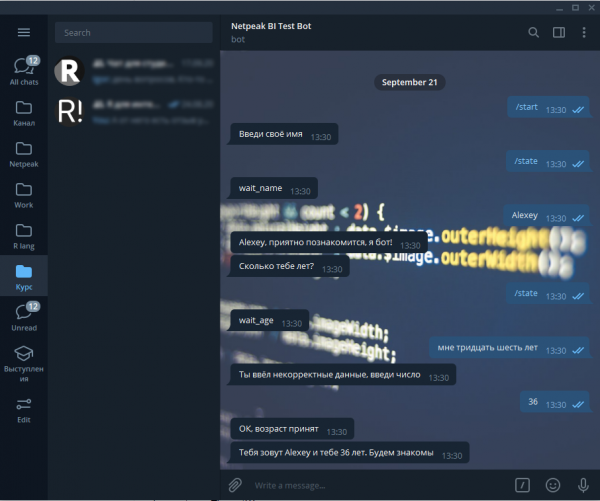Record a voice message with microphone
This screenshot has height=501, width=600.
coord(582,485)
